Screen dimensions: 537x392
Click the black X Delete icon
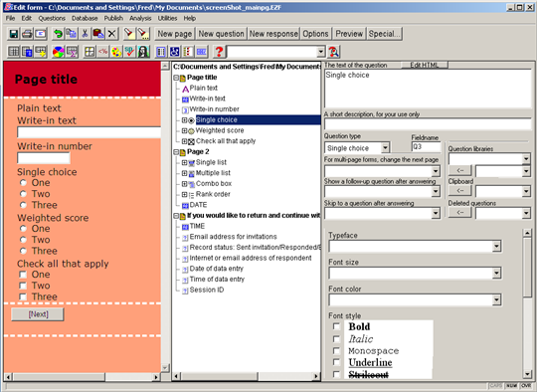click(x=111, y=34)
